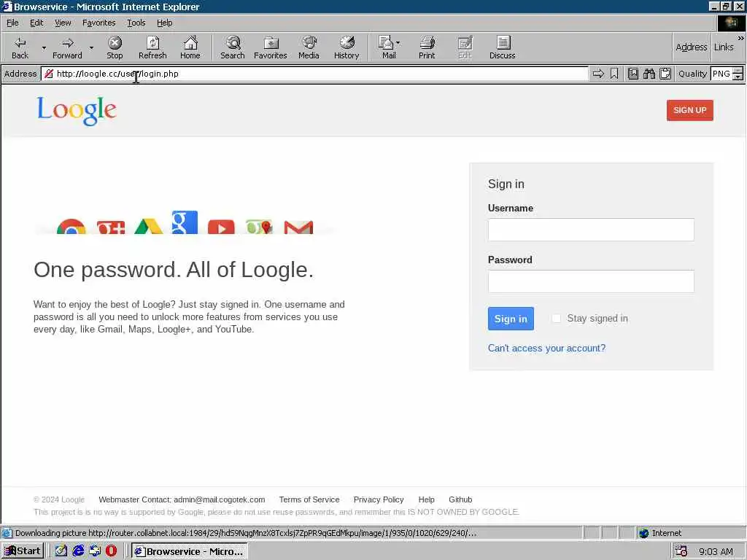Click the bookmarks book icon
The image size is (747, 560).
point(632,74)
